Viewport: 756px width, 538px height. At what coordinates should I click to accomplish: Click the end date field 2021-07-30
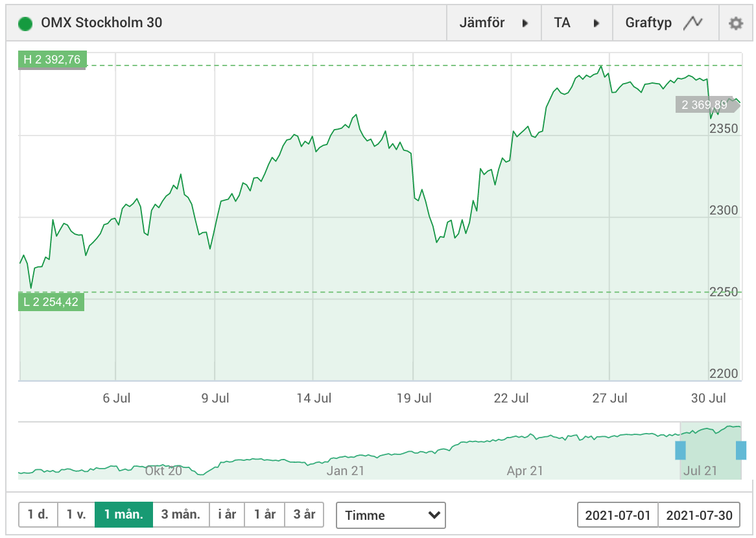coord(699,515)
